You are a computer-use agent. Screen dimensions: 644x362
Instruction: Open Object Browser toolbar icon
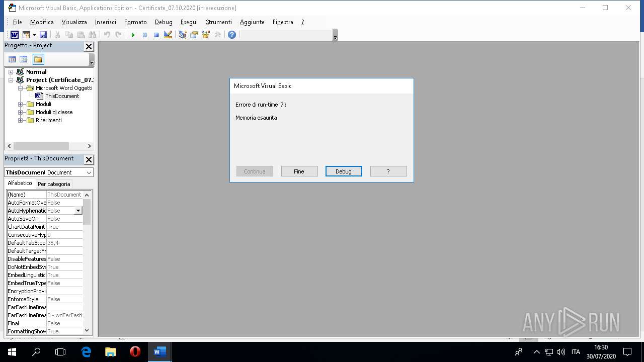tap(205, 35)
